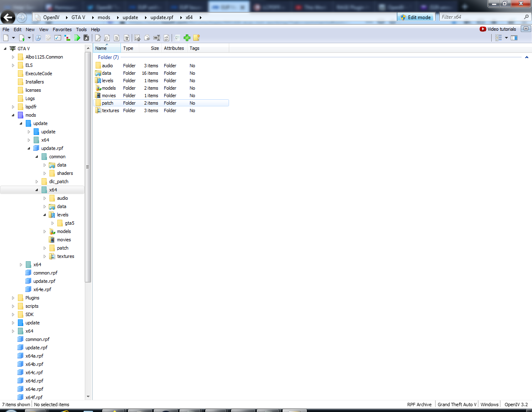This screenshot has height=412, width=532.
Task: Click the green play arrow toolbar icon
Action: pyautogui.click(x=77, y=38)
